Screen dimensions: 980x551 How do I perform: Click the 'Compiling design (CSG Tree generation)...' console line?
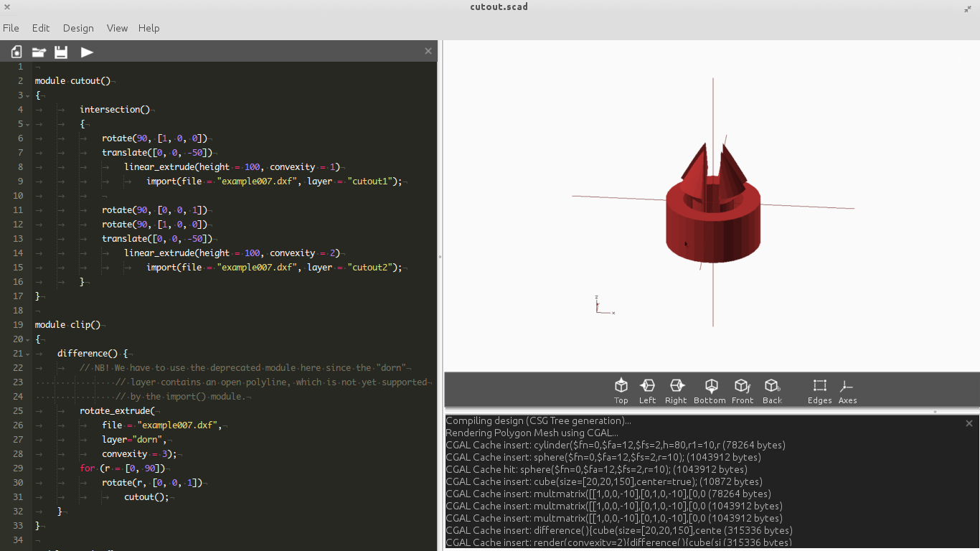539,421
